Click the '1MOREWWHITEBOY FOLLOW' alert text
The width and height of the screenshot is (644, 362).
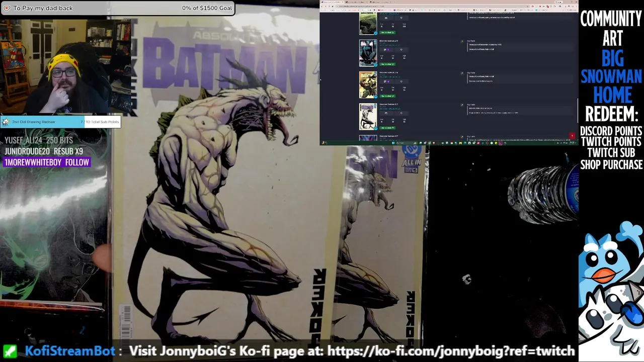pos(47,162)
